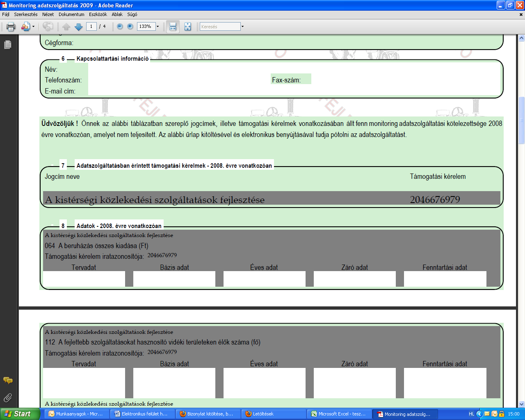
Task: Click the Windows Start button
Action: [20, 414]
